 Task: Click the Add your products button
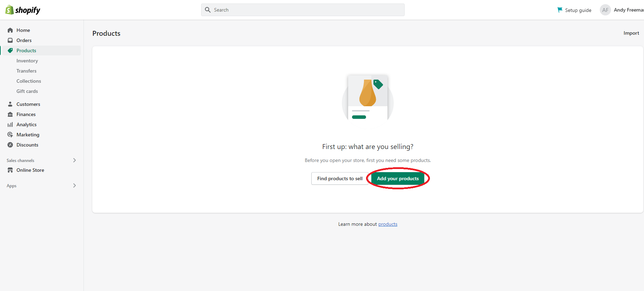tap(398, 178)
